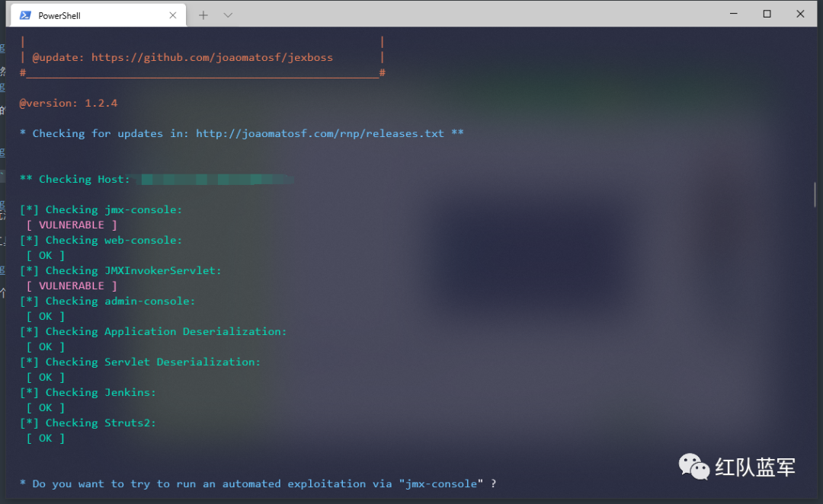The width and height of the screenshot is (823, 504).
Task: Open a new terminal tab
Action: 203,15
